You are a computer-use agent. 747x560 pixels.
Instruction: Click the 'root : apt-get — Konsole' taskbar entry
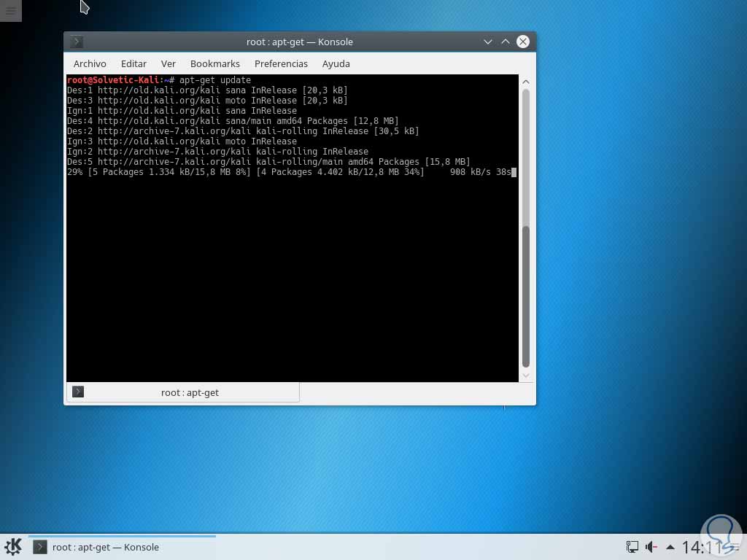pyautogui.click(x=122, y=547)
